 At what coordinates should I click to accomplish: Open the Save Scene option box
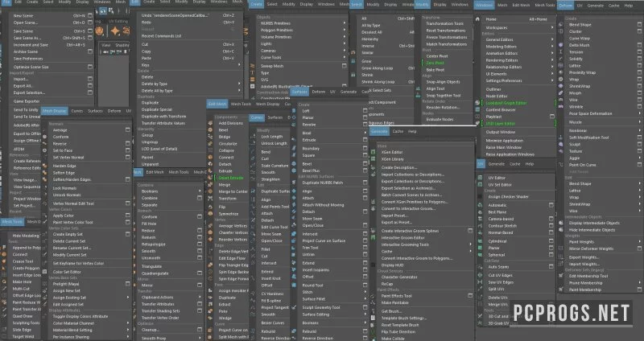(90, 31)
